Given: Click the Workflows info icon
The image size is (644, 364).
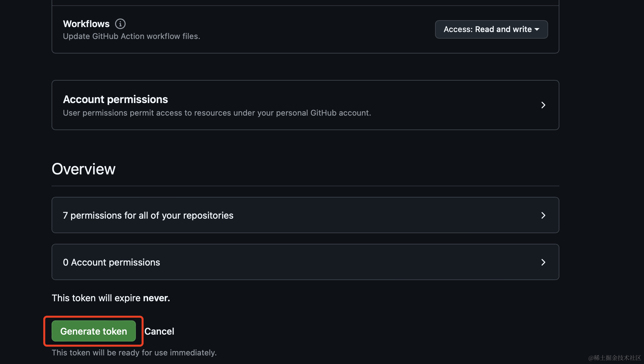Looking at the screenshot, I should tap(120, 24).
